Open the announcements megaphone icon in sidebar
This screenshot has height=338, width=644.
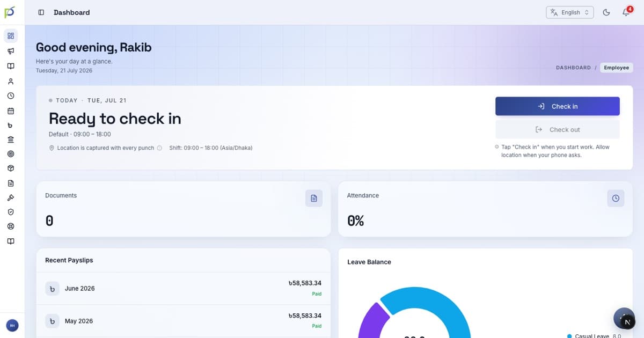(x=11, y=51)
